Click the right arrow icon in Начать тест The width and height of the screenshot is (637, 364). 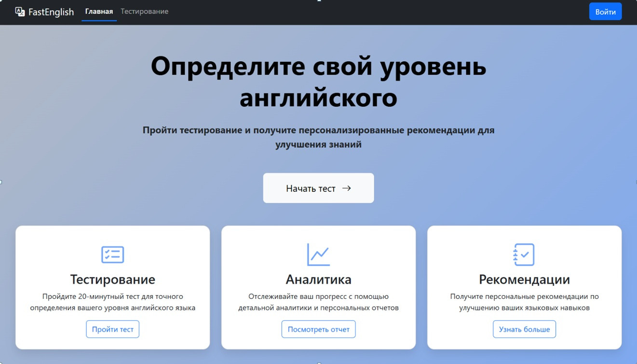click(346, 188)
